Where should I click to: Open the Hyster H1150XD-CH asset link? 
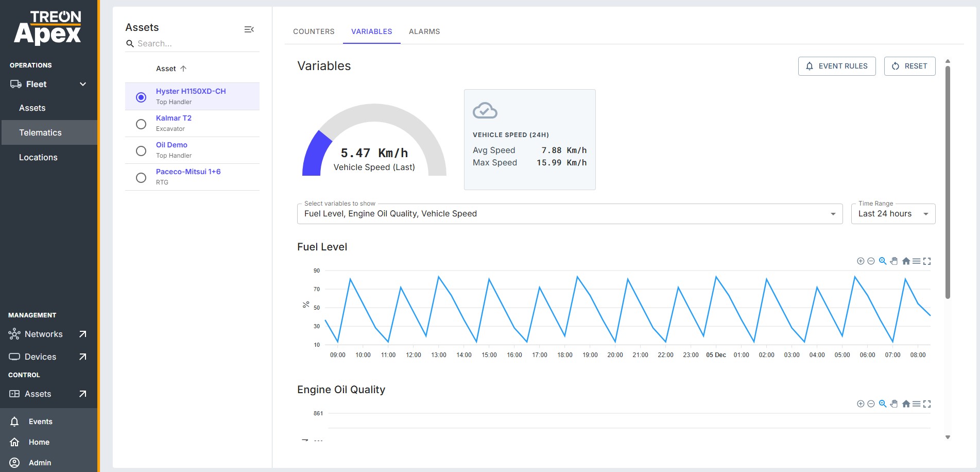point(191,91)
